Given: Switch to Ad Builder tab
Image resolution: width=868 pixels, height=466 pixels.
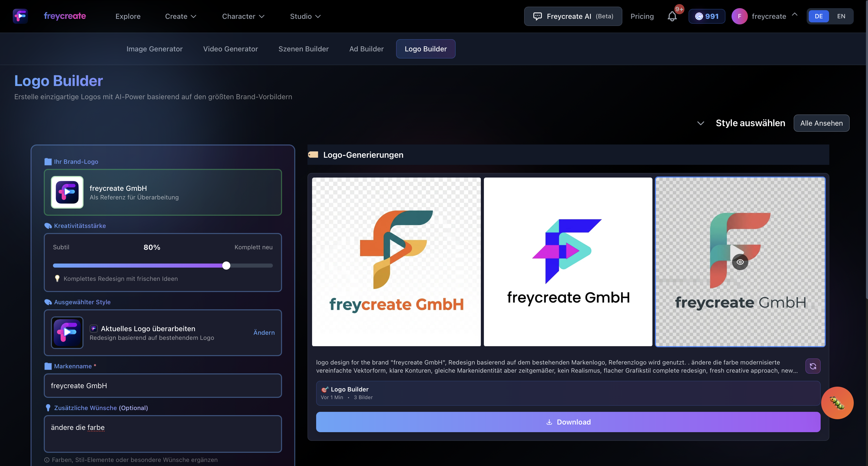Looking at the screenshot, I should click(366, 49).
